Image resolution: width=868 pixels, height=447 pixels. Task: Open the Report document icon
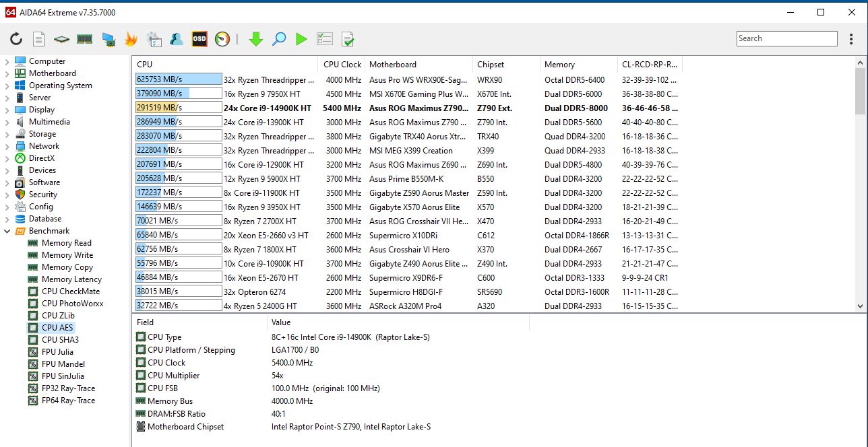point(39,39)
